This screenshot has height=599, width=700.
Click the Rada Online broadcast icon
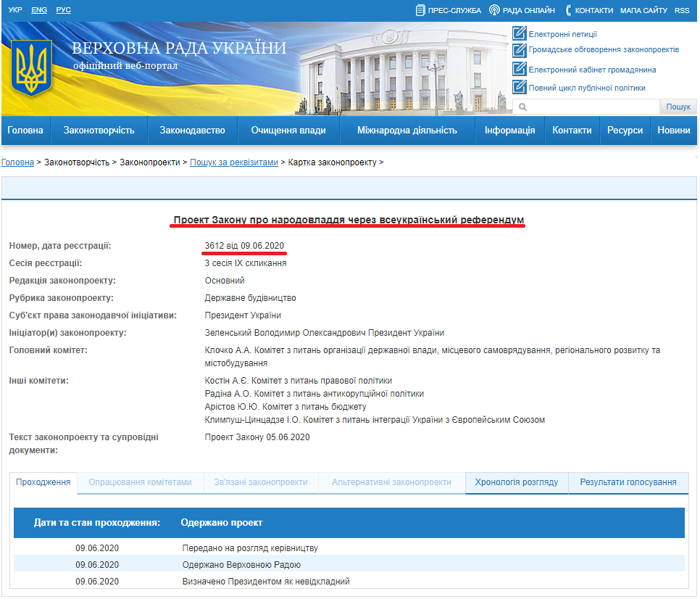click(x=494, y=10)
